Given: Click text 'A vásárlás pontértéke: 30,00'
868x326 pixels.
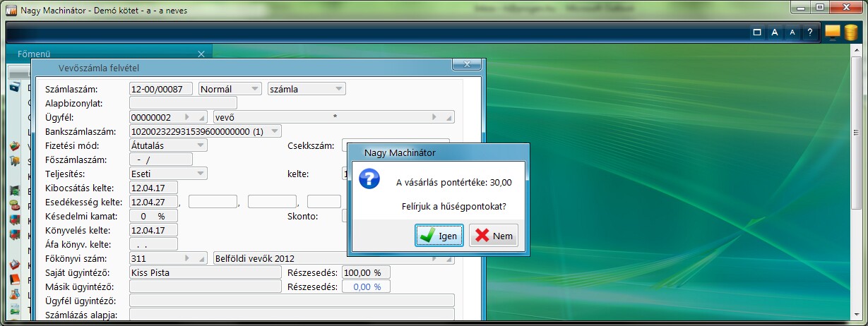Looking at the screenshot, I should [x=453, y=182].
